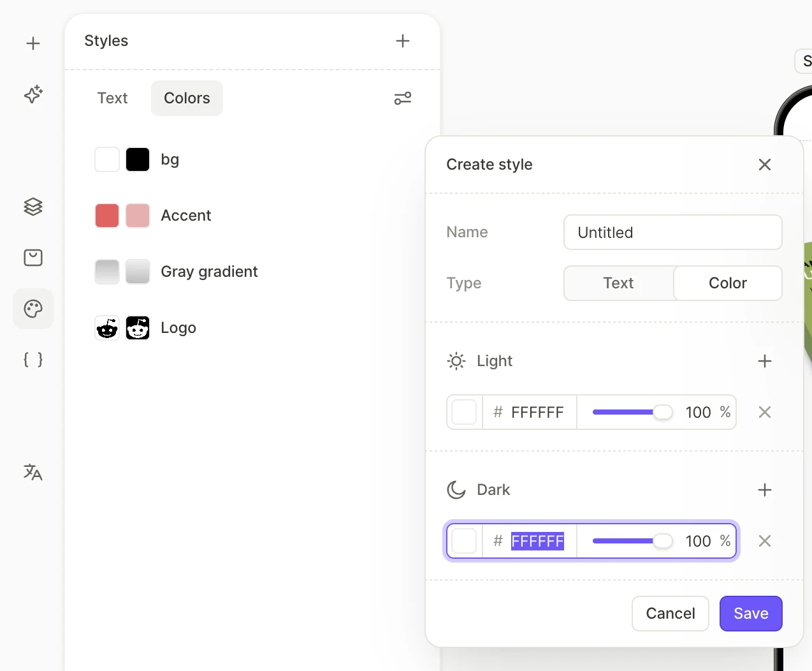Open the shopping bag icon in the sidebar
The width and height of the screenshot is (812, 671).
point(33,258)
